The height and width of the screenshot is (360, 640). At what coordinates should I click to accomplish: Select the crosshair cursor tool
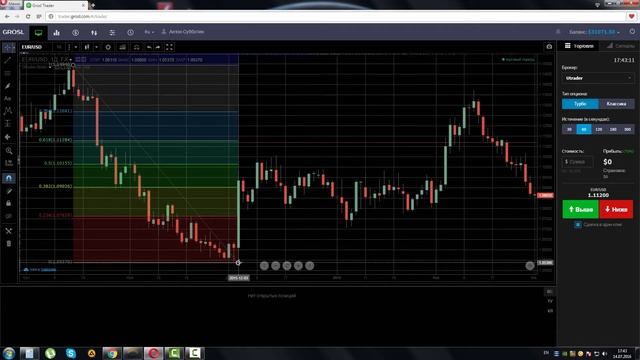(8, 48)
